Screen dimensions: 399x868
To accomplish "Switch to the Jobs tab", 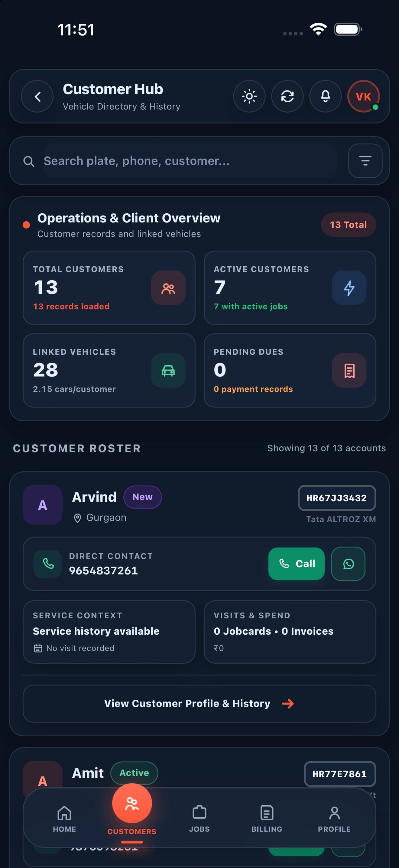I will click(199, 819).
